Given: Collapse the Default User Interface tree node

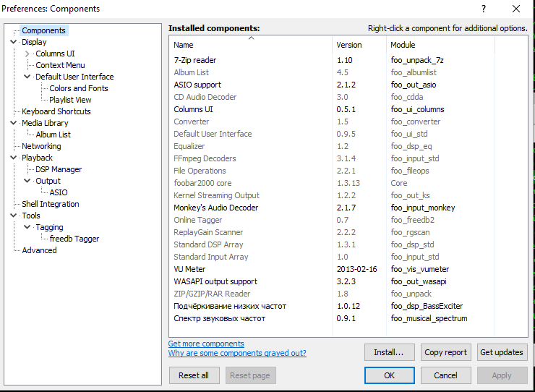Looking at the screenshot, I should [27, 77].
